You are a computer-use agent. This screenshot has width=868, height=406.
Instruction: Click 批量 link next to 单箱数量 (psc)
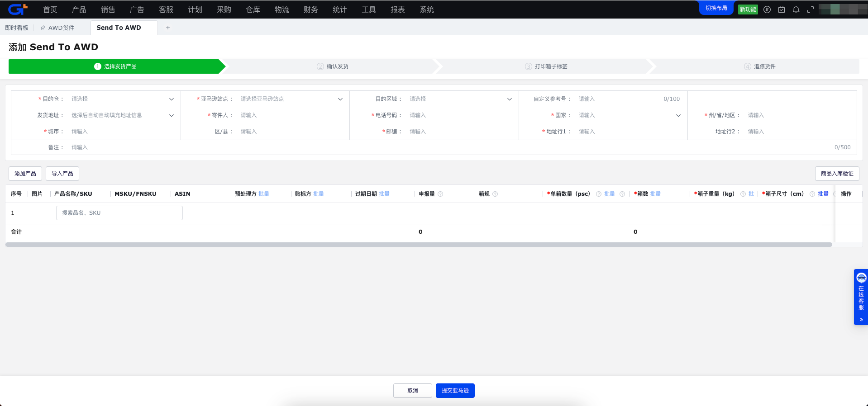[x=610, y=194]
